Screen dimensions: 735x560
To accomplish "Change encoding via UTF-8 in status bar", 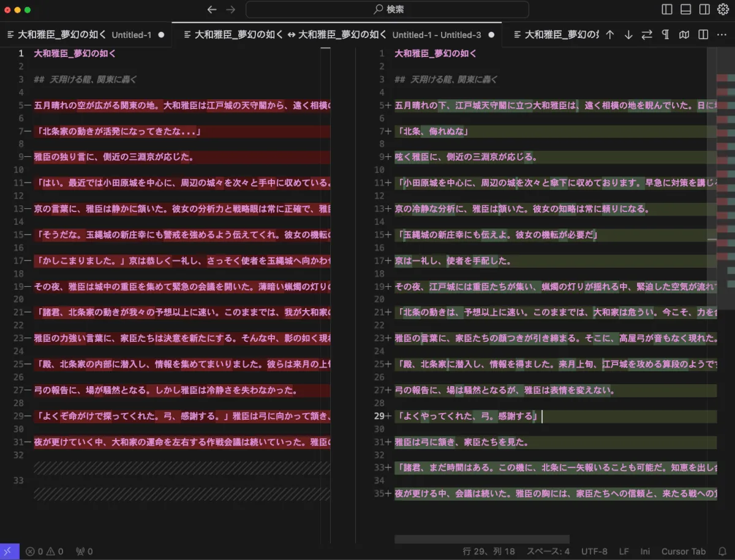I will pos(594,551).
